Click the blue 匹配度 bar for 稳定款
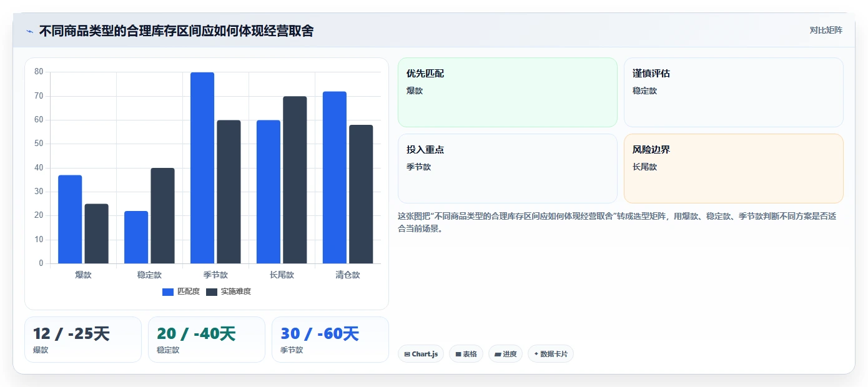Image resolution: width=868 pixels, height=387 pixels. 136,237
